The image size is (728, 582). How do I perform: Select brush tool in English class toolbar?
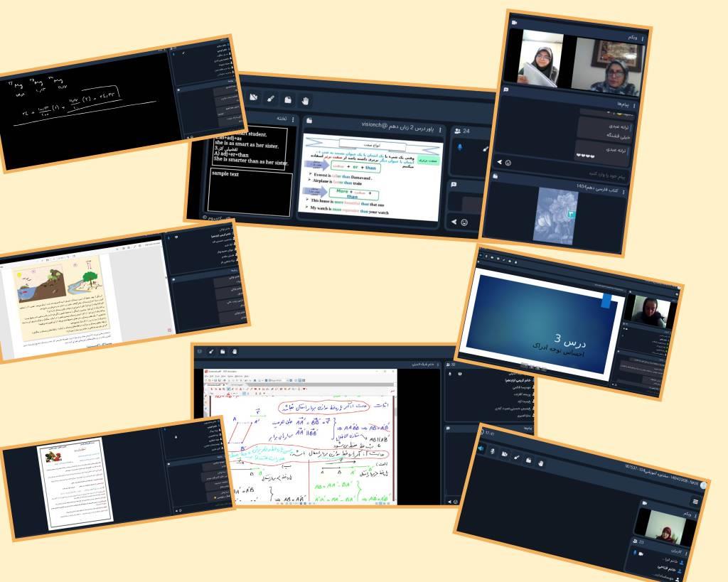point(270,99)
